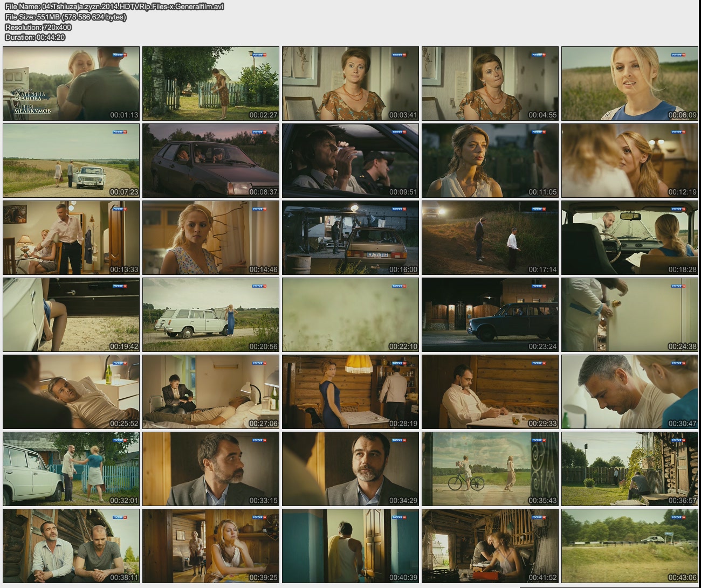Open the 00:18:28 frame inside the car
701x588 pixels.
tap(629, 238)
